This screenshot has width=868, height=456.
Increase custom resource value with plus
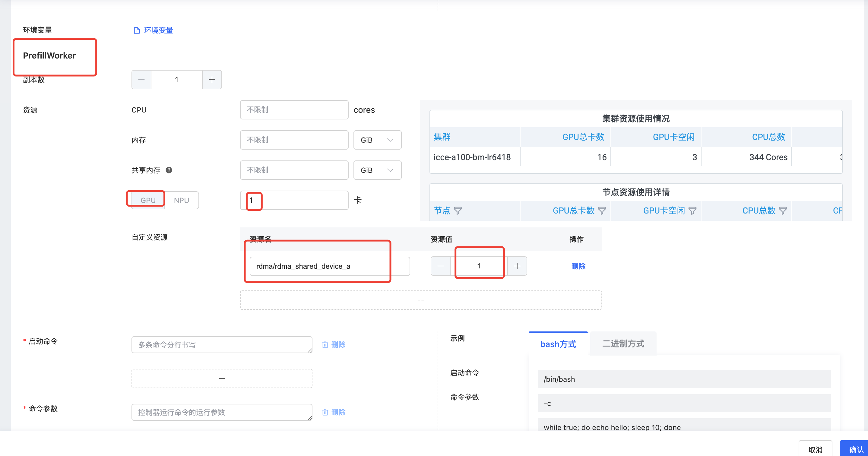(517, 266)
